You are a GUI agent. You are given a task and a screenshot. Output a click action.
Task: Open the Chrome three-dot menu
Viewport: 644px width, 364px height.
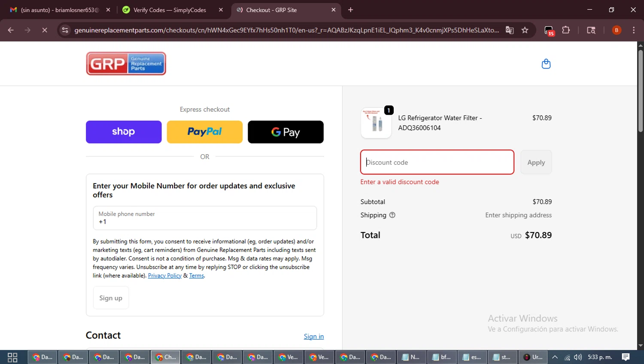[634, 30]
